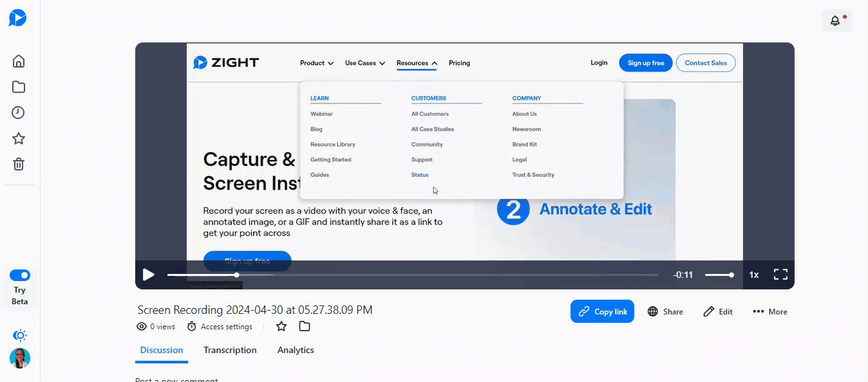
Task: Collapse the Resources dropdown in the video
Action: [417, 63]
